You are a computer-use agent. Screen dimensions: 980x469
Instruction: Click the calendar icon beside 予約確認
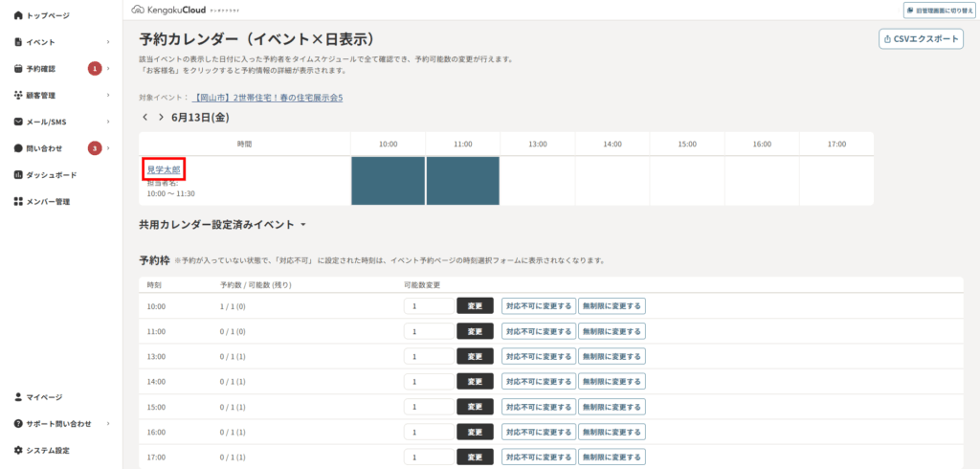(18, 69)
